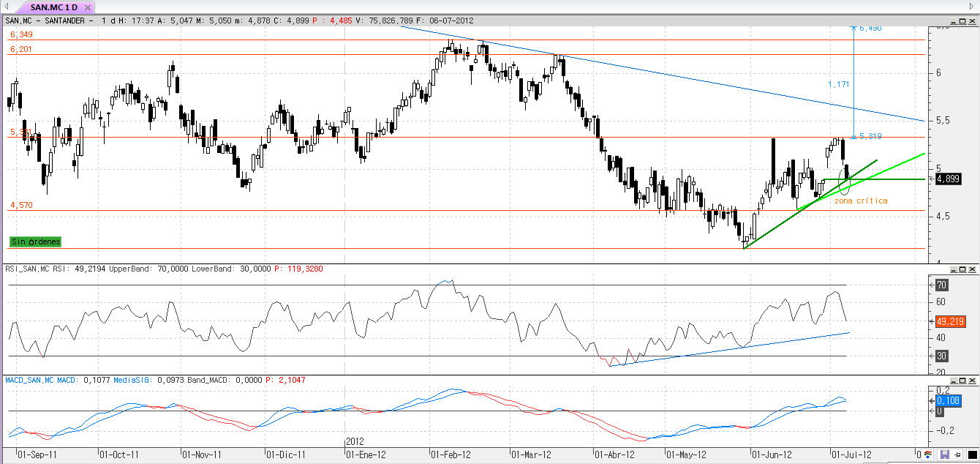Click the 01-Feb-12 date on the time axis
Viewport: 980px width, 464px height.
coord(451,454)
